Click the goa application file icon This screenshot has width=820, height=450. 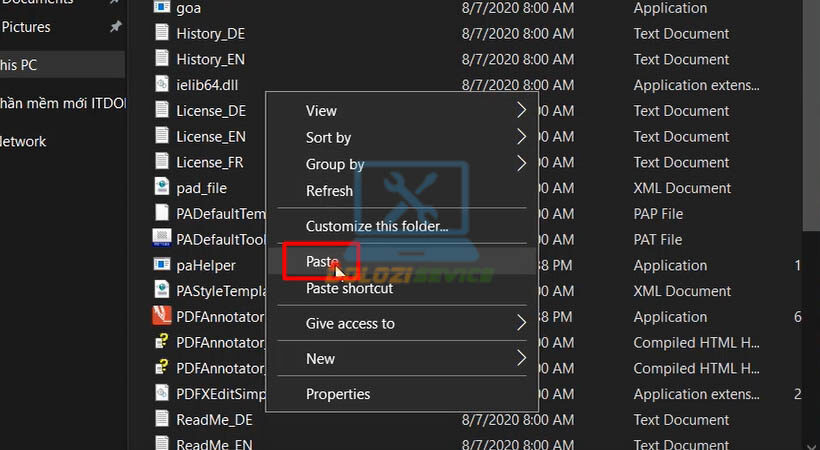coord(162,7)
